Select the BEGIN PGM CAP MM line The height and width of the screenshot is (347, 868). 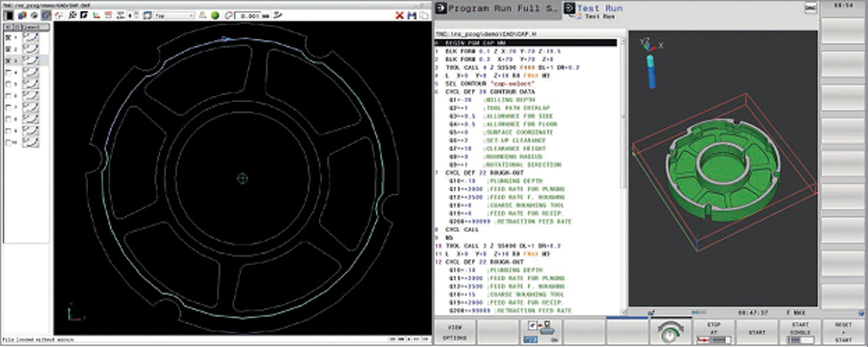(x=526, y=43)
